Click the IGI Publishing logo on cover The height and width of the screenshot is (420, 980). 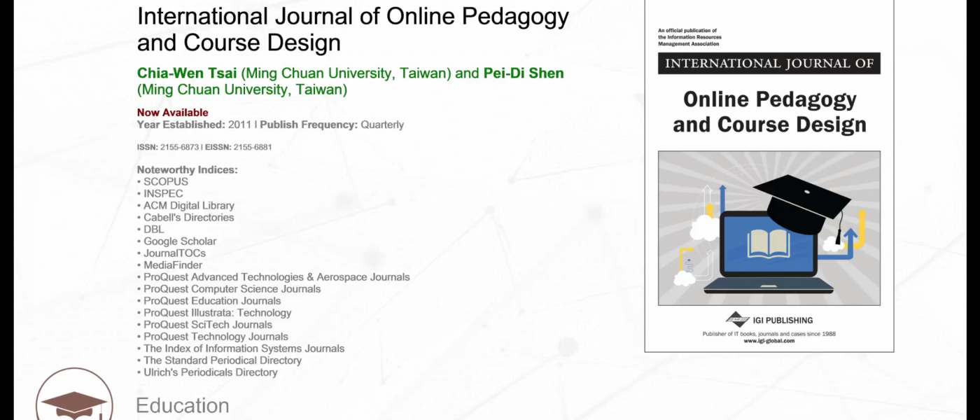737,320
